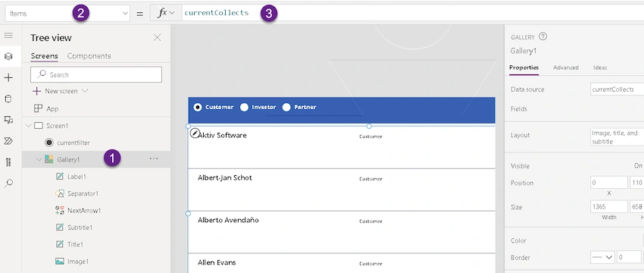Open the New screen dropdown arrow
Image resolution: width=644 pixels, height=273 pixels.
tap(85, 91)
